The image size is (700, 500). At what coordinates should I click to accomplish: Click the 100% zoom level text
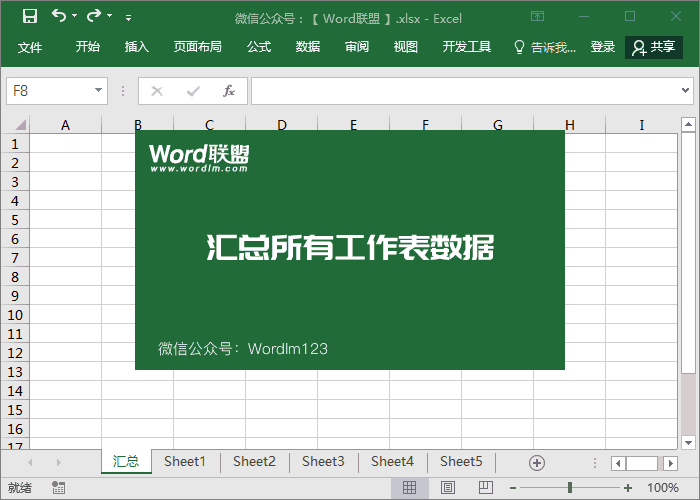click(662, 488)
